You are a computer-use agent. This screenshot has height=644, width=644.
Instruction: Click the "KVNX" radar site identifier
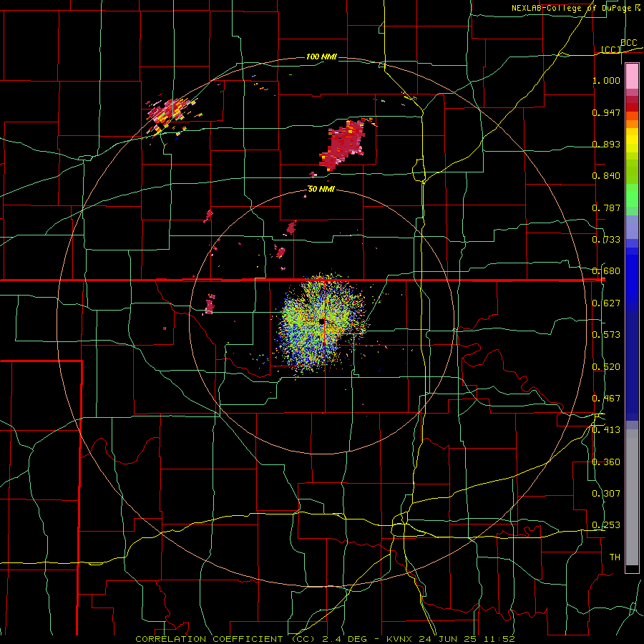tap(401, 639)
